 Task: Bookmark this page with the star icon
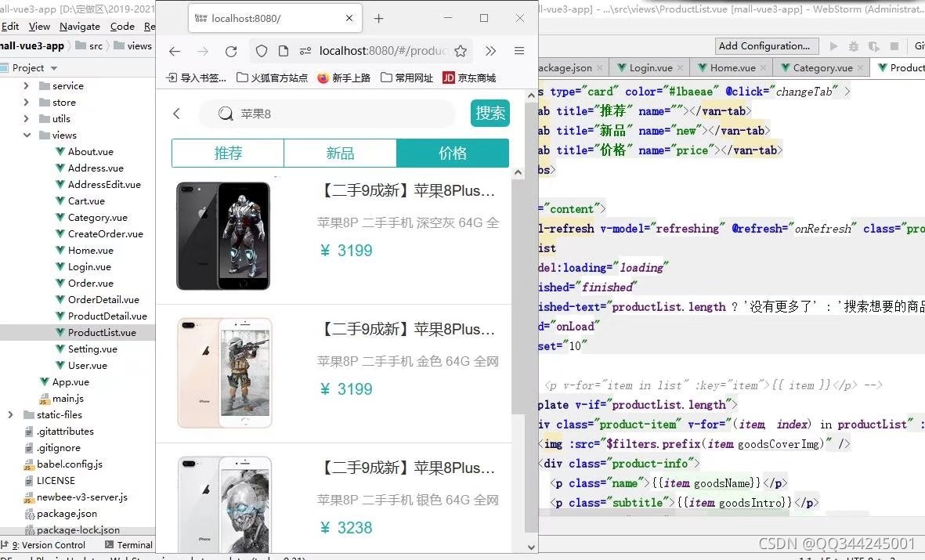[x=461, y=52]
